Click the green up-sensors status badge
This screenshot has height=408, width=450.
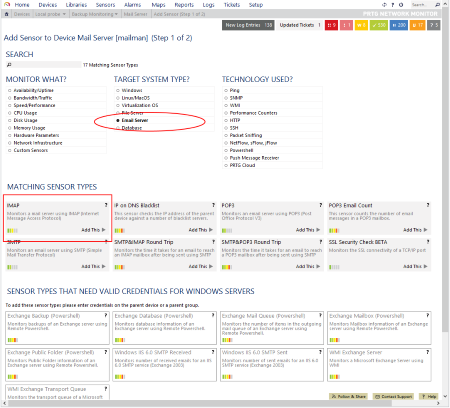(379, 25)
